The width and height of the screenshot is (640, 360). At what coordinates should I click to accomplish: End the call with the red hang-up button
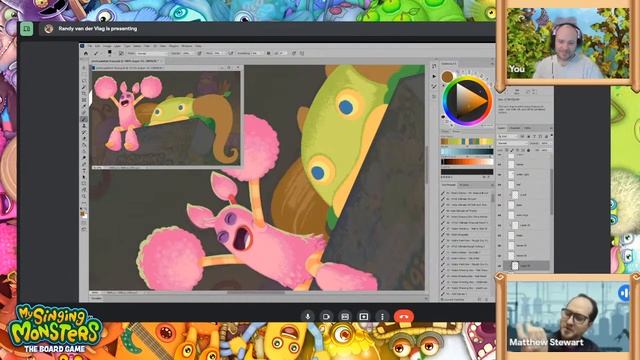click(404, 316)
